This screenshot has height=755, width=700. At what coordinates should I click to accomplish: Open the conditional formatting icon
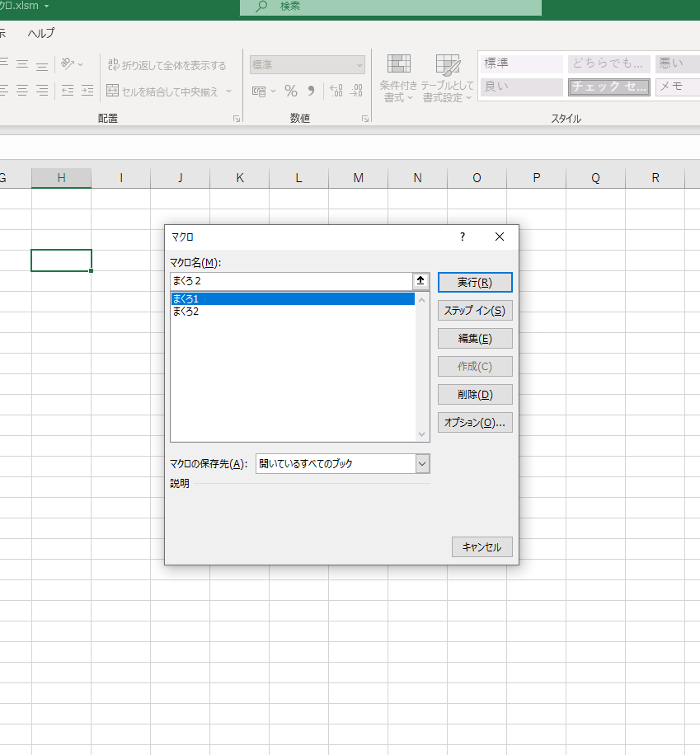point(399,78)
